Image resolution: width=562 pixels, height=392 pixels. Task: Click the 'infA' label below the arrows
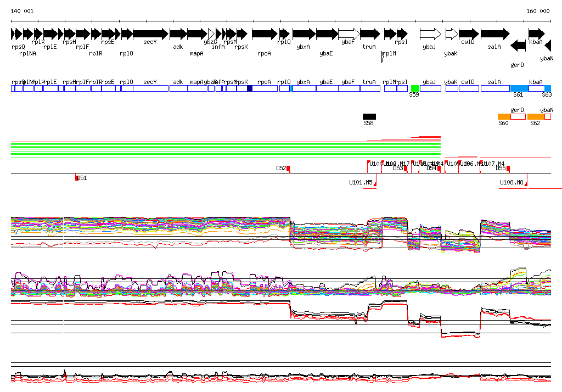(218, 47)
